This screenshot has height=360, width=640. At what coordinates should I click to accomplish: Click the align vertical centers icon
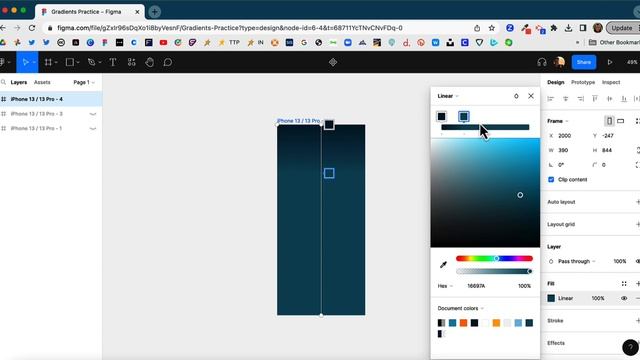pyautogui.click(x=610, y=99)
